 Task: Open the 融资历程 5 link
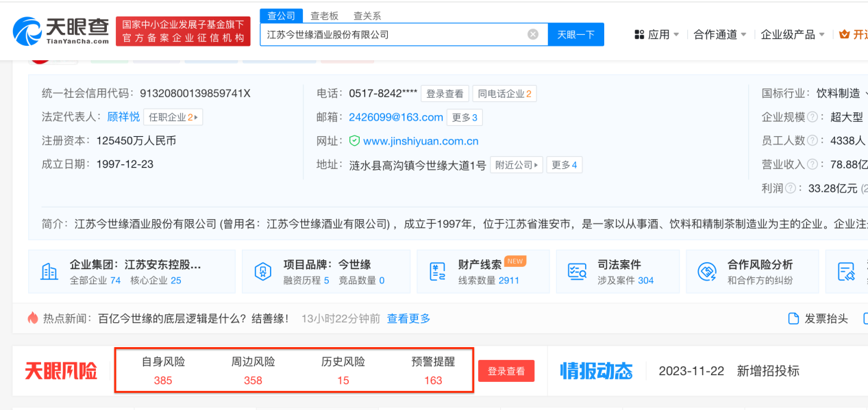[306, 280]
